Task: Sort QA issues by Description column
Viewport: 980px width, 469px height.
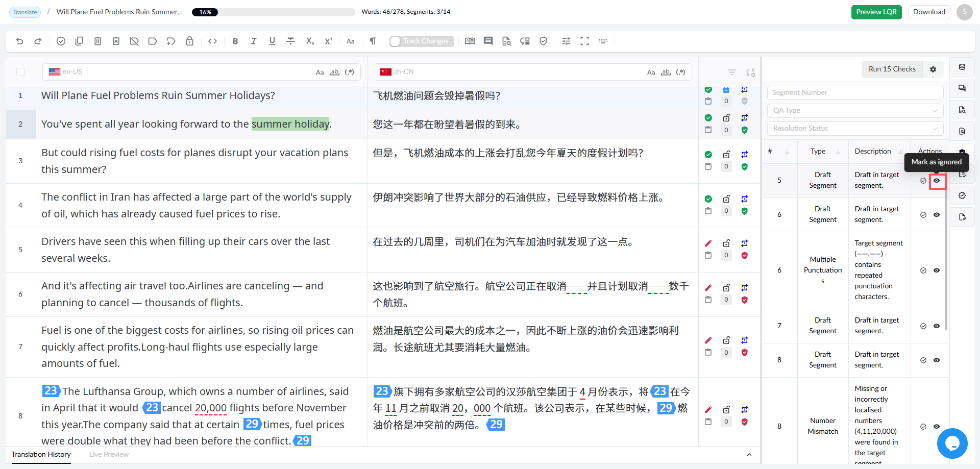Action: (900, 152)
